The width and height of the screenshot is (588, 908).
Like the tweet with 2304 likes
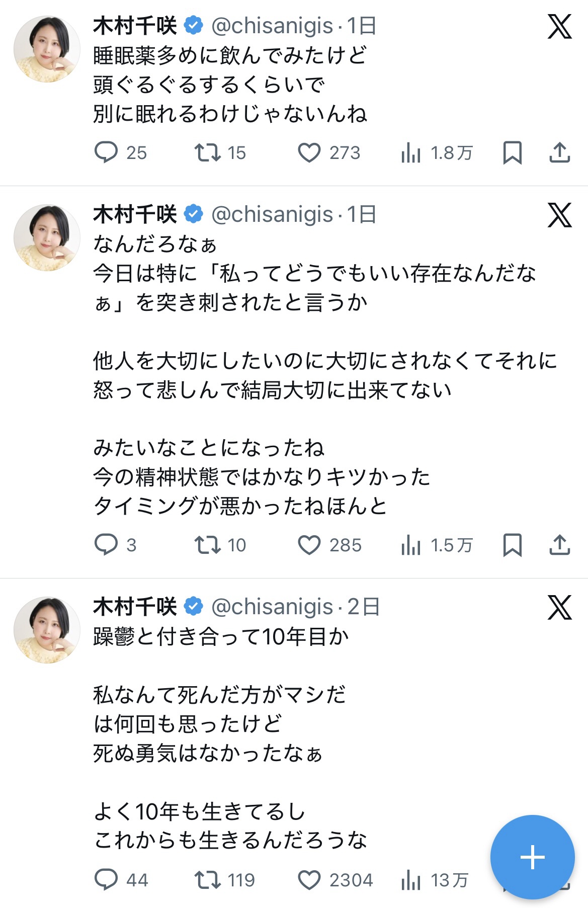click(309, 880)
